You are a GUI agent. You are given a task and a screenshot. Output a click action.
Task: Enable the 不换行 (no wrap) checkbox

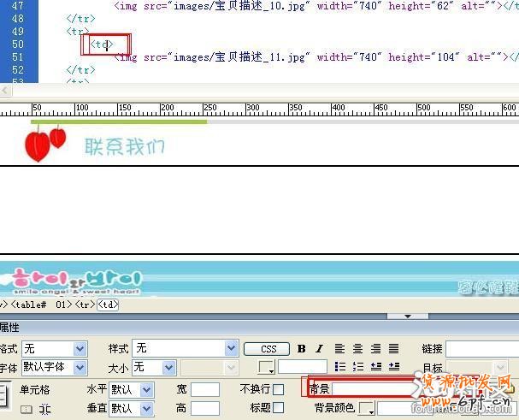click(278, 390)
